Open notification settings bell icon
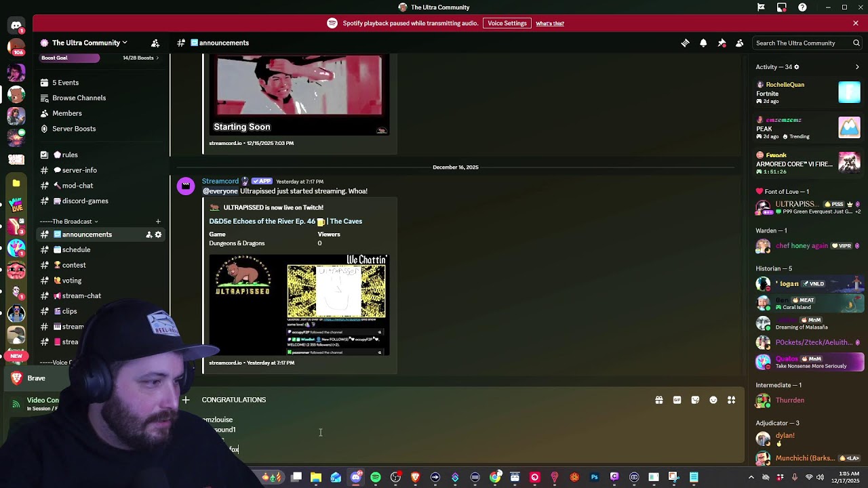 [703, 43]
